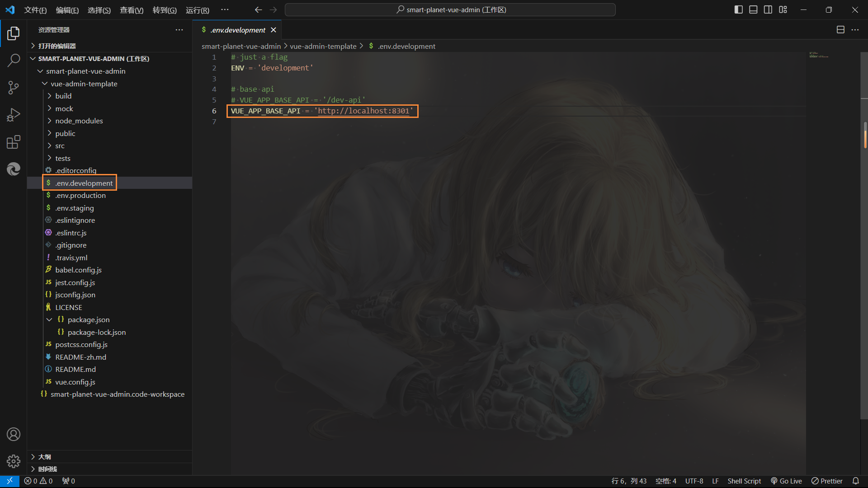Open the 查看(V) menu
Screen dimensions: 868x488
(131, 10)
